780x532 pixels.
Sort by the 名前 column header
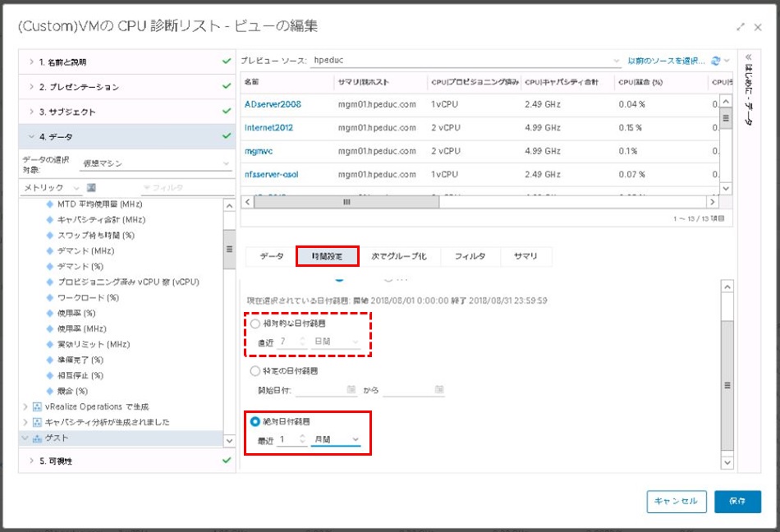point(287,82)
